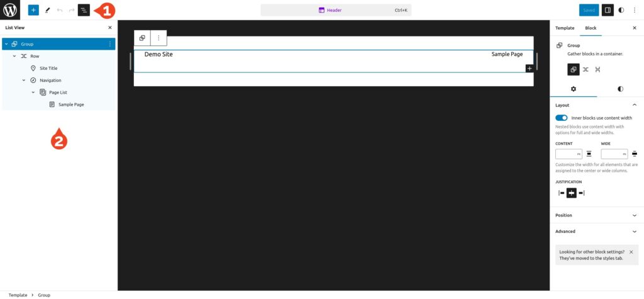The image size is (644, 299).
Task: Toggle Inner blocks use content width
Action: pyautogui.click(x=562, y=118)
